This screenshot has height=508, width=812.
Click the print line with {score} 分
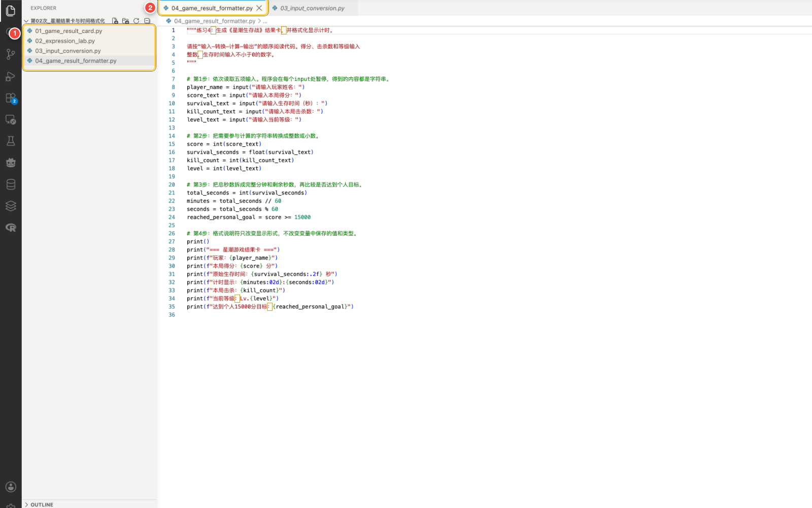(232, 266)
